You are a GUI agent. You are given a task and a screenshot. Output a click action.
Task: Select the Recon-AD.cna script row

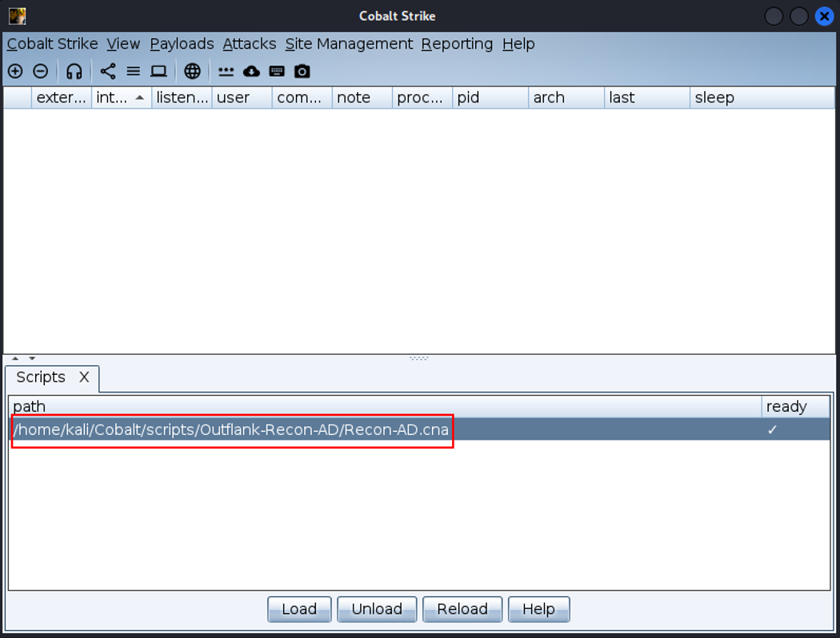[x=419, y=430]
